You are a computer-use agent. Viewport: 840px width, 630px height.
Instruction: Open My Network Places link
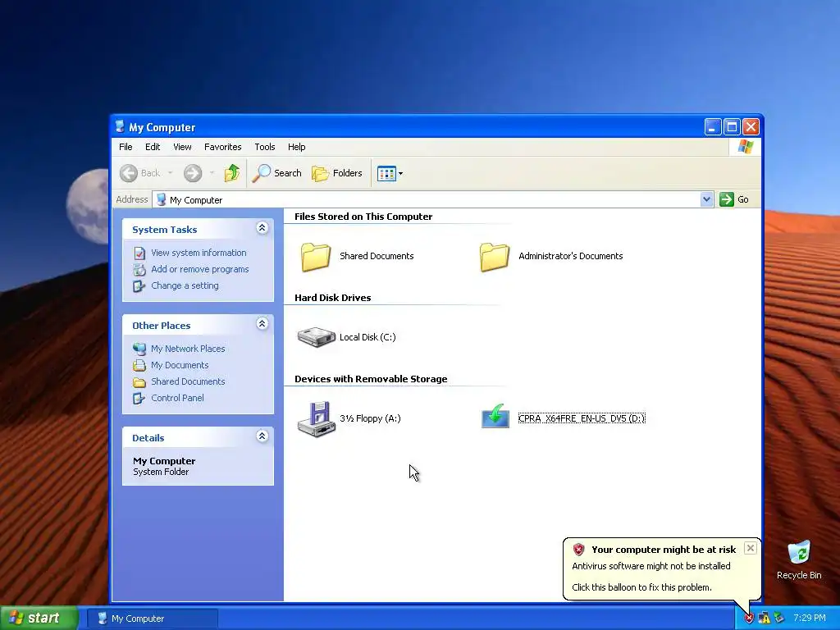point(188,349)
